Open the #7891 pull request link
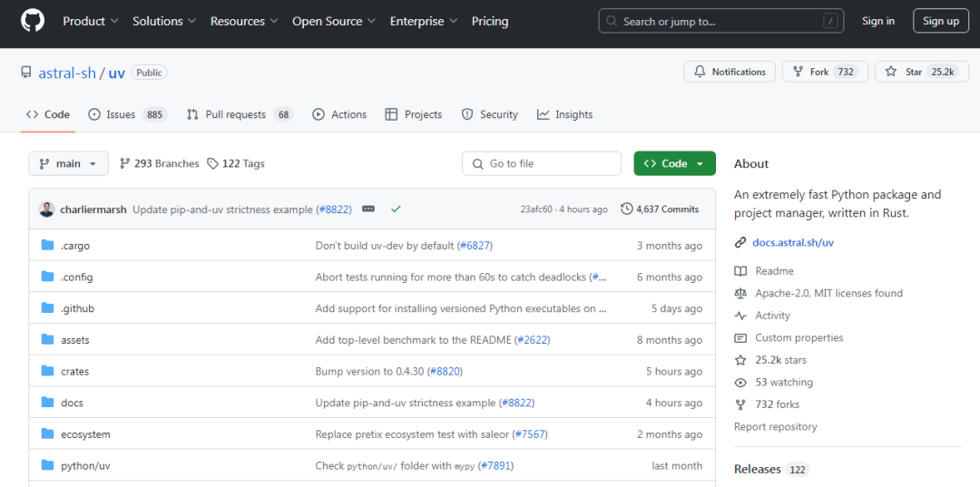The width and height of the screenshot is (980, 487). (495, 466)
